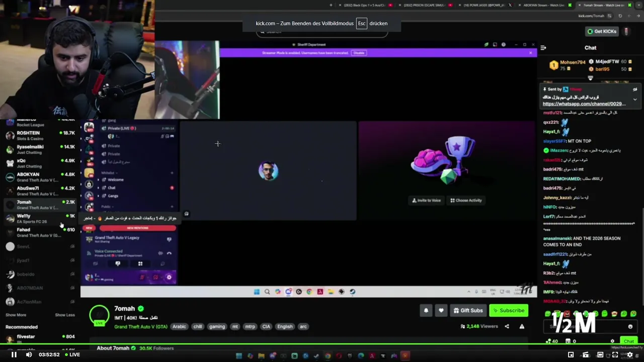This screenshot has height=362, width=644.
Task: Select the gaming tag
Action: click(217, 326)
